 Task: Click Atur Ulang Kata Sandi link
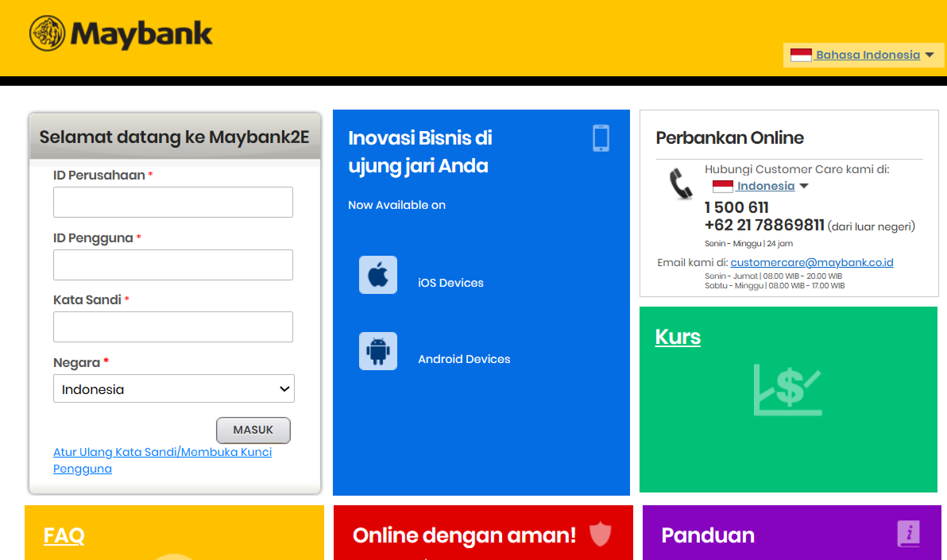coord(162,461)
